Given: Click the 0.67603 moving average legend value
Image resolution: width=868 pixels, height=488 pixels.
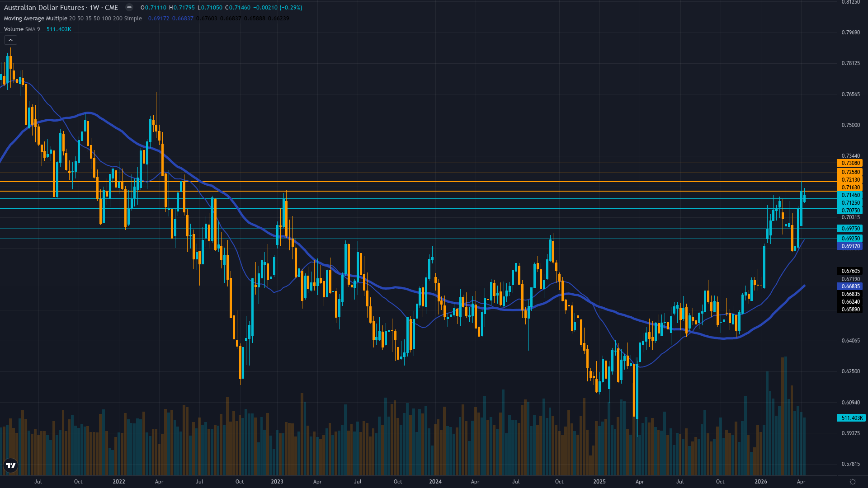Looking at the screenshot, I should click(x=207, y=19).
